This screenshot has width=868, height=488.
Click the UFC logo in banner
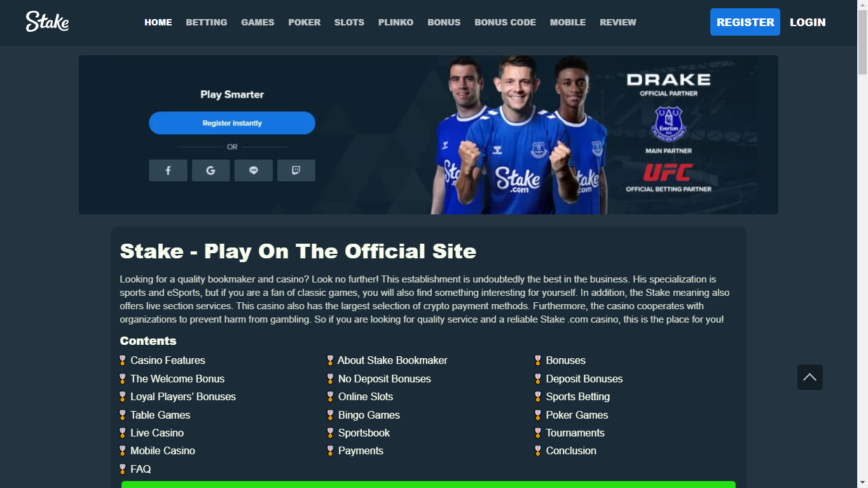point(668,172)
